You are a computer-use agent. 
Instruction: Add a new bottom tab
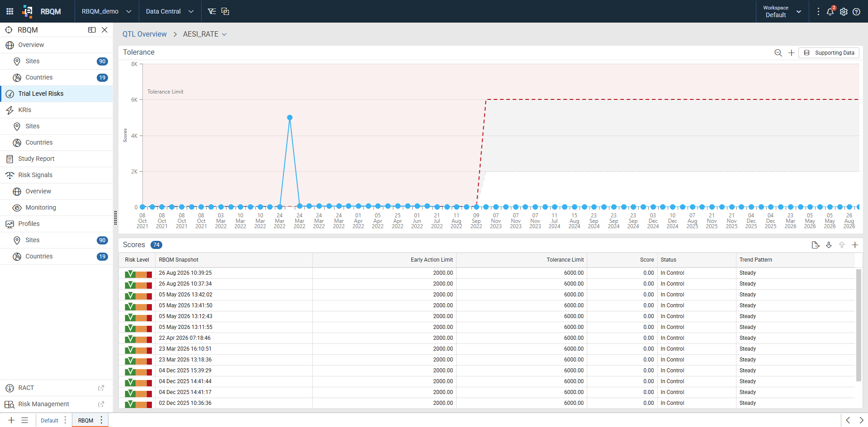click(11, 420)
